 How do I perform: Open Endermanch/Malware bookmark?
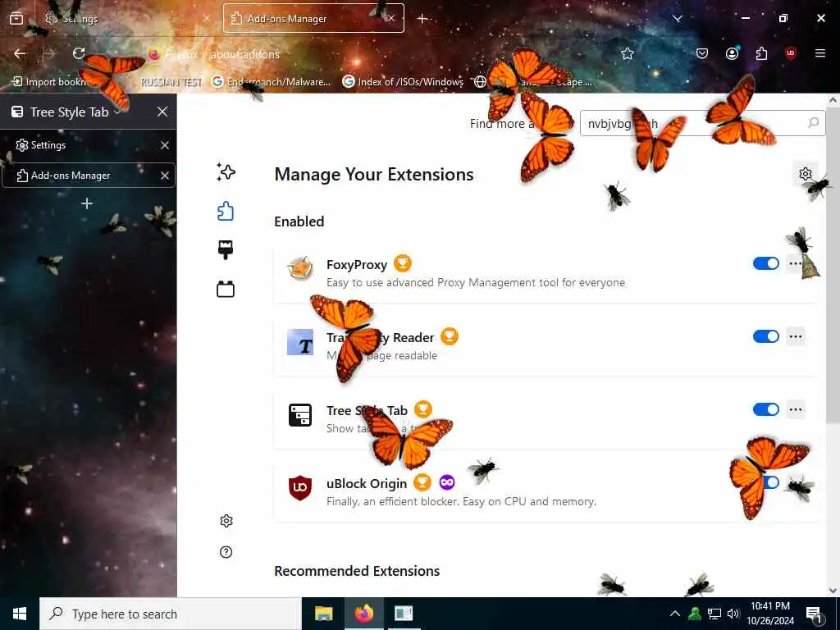point(271,81)
